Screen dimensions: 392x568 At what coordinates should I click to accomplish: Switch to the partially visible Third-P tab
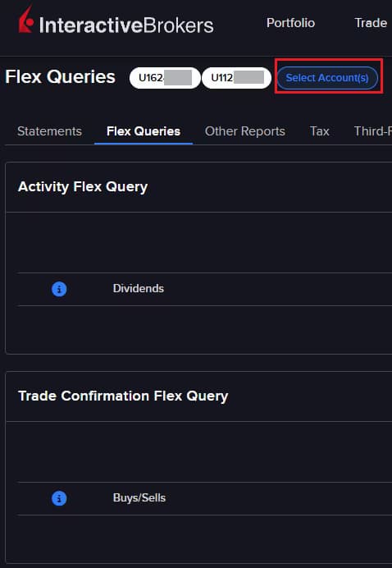point(373,131)
